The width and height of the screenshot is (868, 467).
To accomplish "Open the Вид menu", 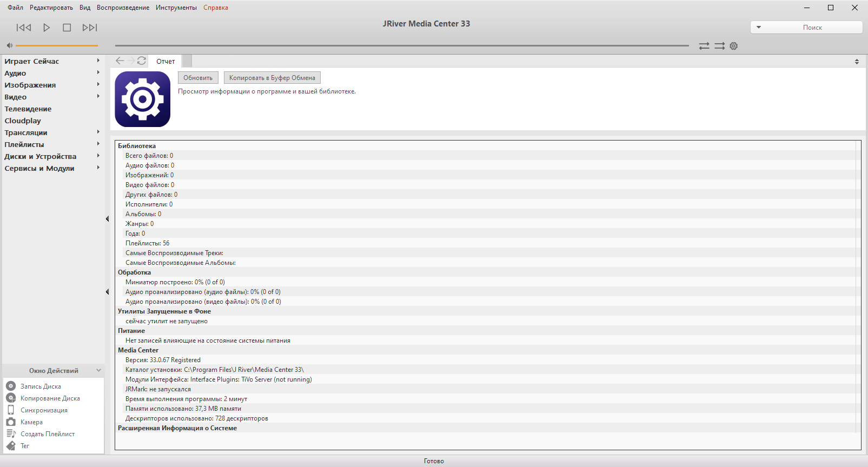I will [85, 8].
